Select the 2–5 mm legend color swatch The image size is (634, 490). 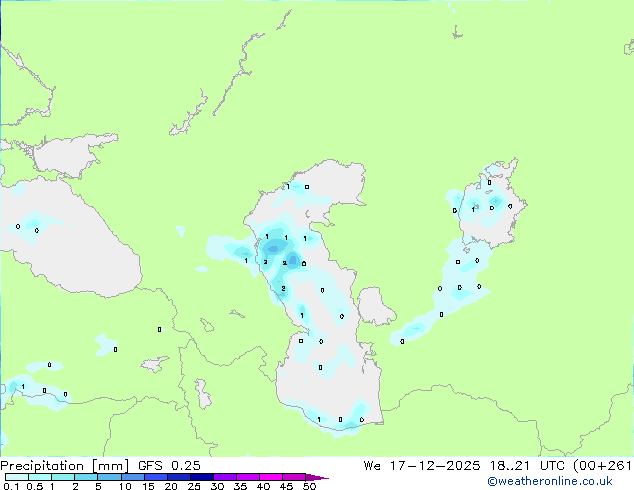click(86, 477)
